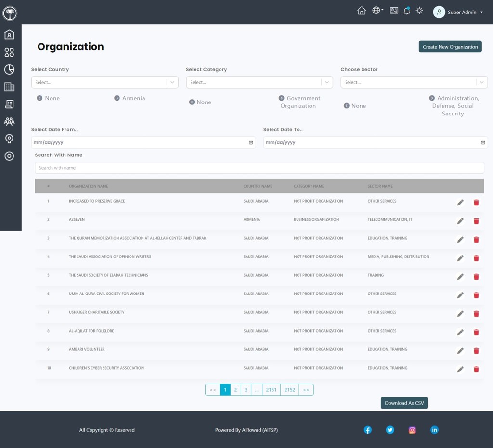The width and height of the screenshot is (493, 448).
Task: Open the globe language selector
Action: click(x=377, y=11)
